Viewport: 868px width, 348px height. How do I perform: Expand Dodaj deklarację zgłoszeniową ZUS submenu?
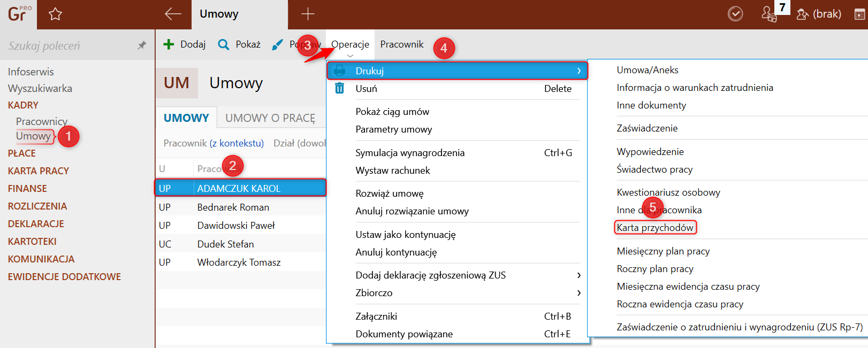(x=579, y=275)
